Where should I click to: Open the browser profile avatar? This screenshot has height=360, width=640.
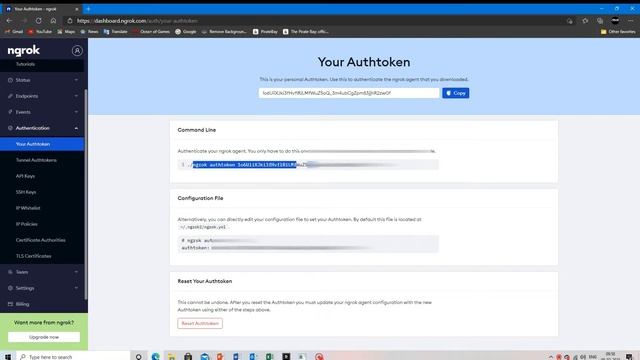(615, 21)
